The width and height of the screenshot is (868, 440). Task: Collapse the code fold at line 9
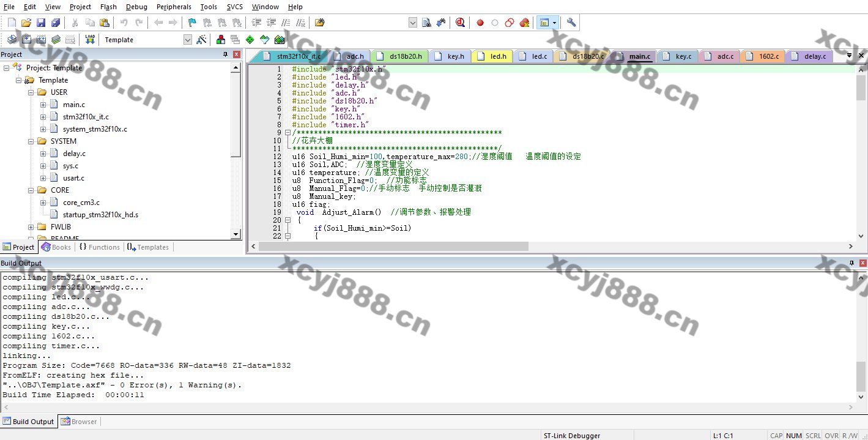click(287, 133)
